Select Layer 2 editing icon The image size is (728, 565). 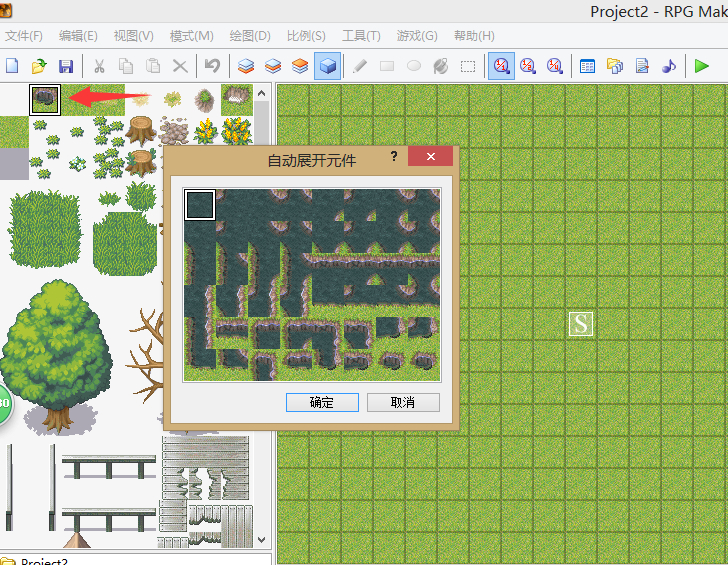273,66
